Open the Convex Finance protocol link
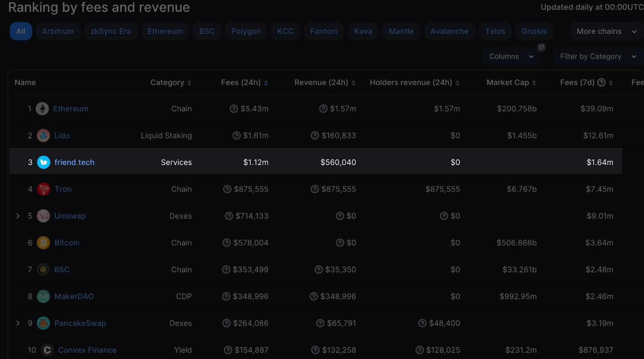The height and width of the screenshot is (359, 644). pyautogui.click(x=87, y=350)
